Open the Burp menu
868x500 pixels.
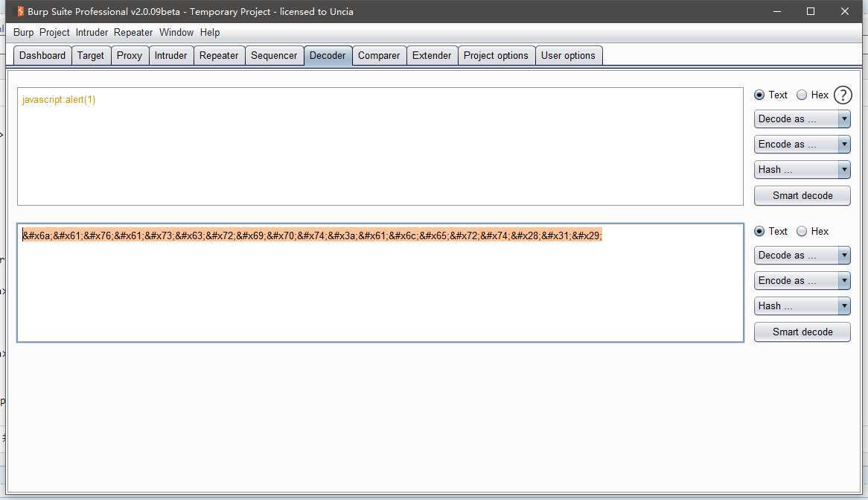point(23,33)
